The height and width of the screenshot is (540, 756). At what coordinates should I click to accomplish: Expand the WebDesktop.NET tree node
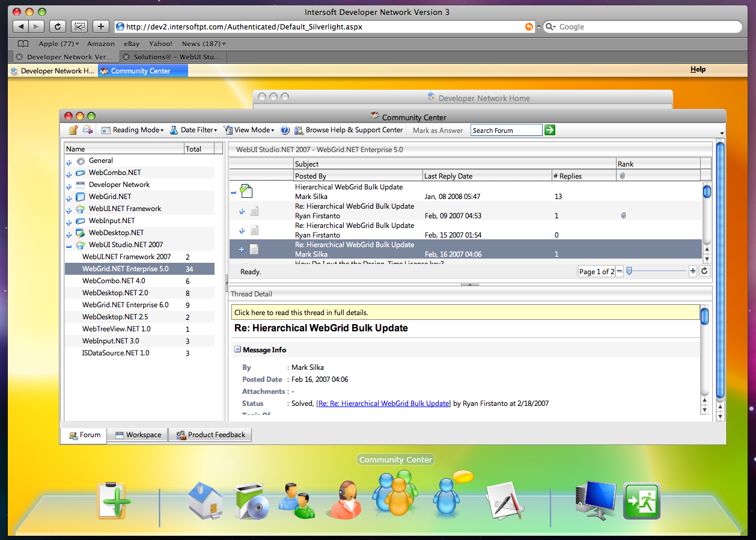click(69, 233)
